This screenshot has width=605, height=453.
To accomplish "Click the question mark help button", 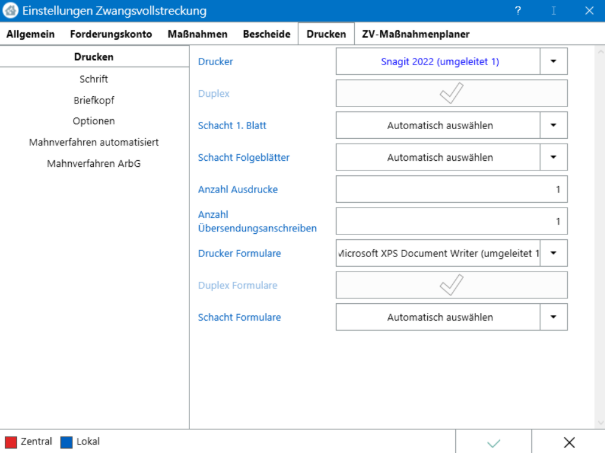I will point(516,11).
